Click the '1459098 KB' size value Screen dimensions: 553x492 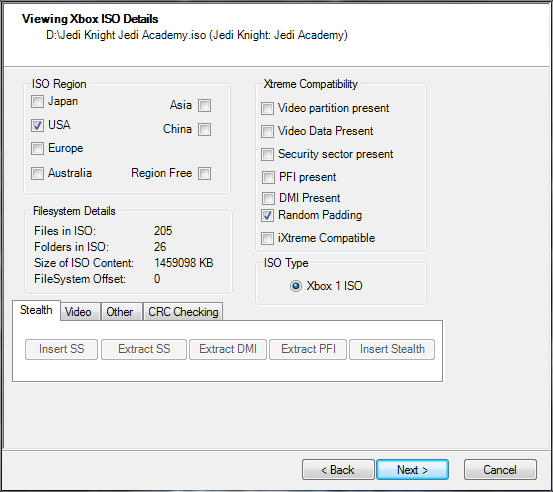pos(183,263)
